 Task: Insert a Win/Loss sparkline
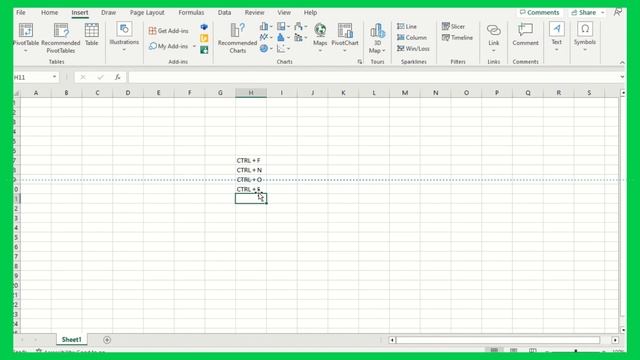413,48
